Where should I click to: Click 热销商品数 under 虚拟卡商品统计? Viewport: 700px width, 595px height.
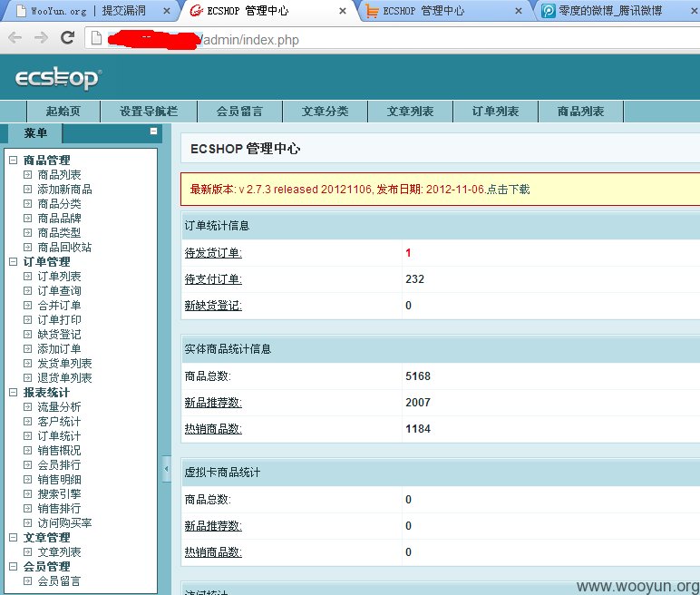pos(213,552)
